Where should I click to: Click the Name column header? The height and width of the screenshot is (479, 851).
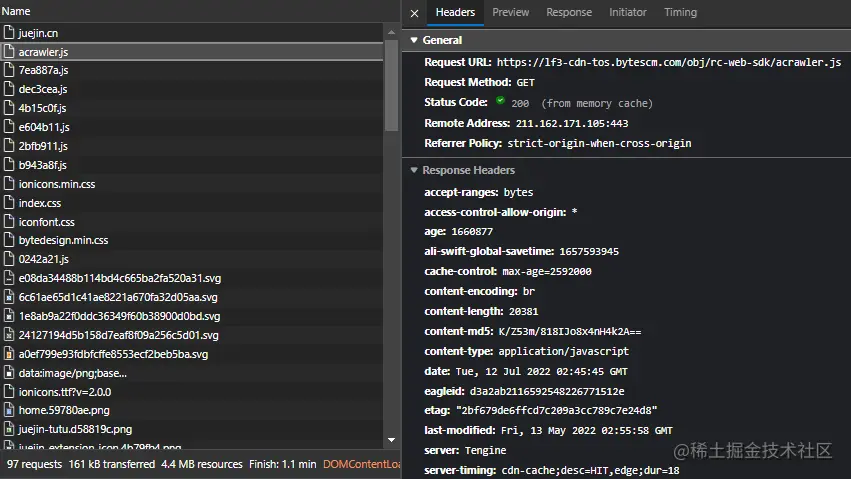click(x=16, y=11)
